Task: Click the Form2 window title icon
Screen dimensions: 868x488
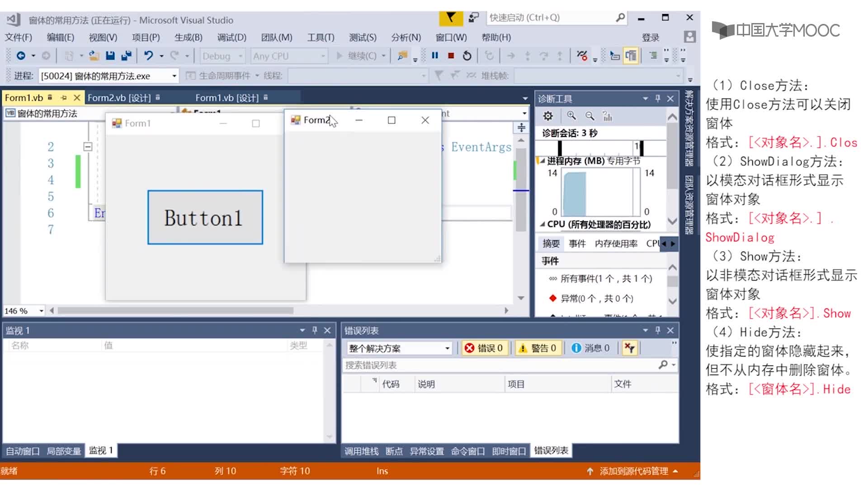Action: (296, 120)
